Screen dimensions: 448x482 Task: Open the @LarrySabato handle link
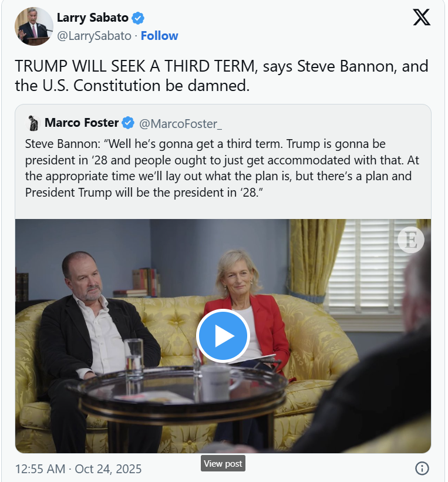pyautogui.click(x=94, y=36)
